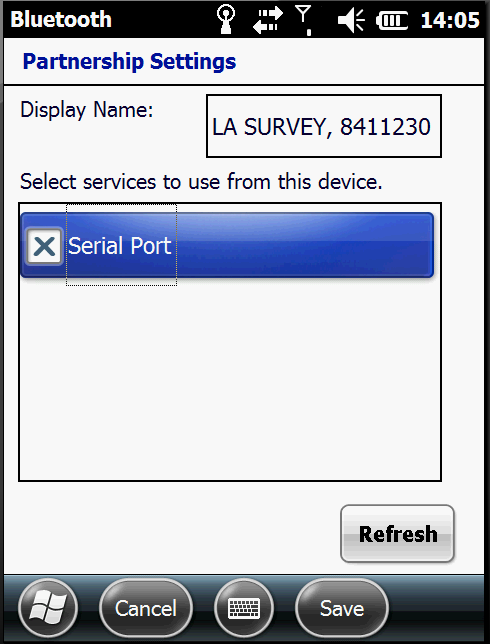Viewport: 490px width, 644px height.
Task: Edit the Display Name text field
Action: click(324, 126)
